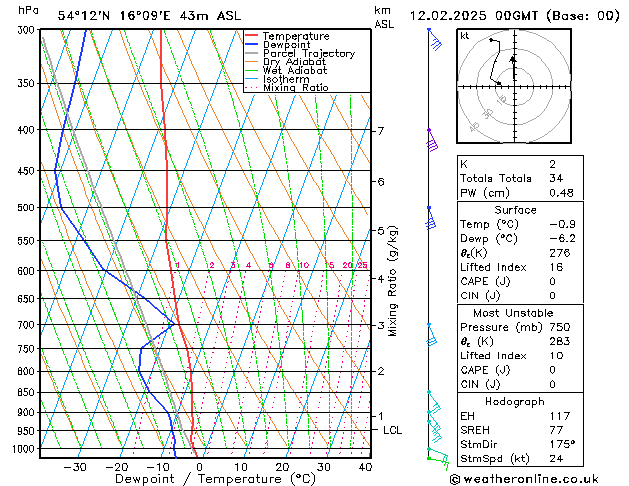Click the 850 pressure level label

[28, 393]
